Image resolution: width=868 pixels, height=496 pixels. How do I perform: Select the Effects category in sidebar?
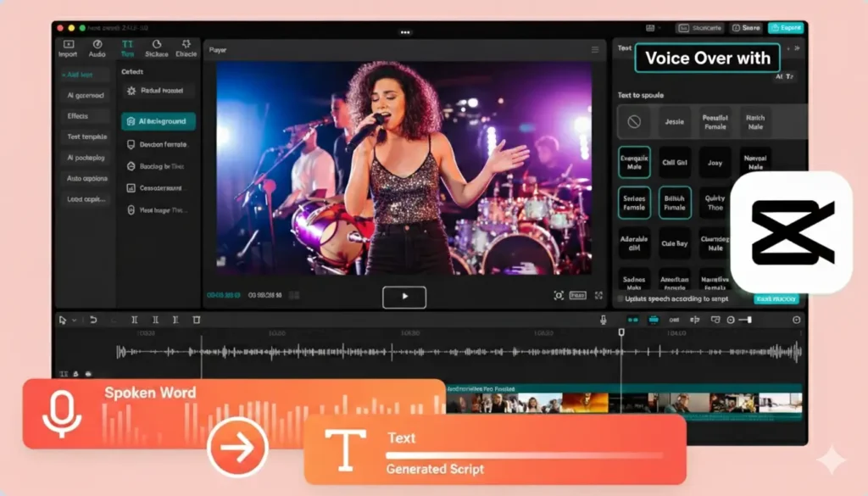pyautogui.click(x=78, y=116)
